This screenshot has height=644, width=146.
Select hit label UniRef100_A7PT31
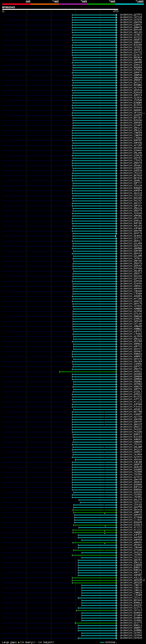[x=131, y=399]
